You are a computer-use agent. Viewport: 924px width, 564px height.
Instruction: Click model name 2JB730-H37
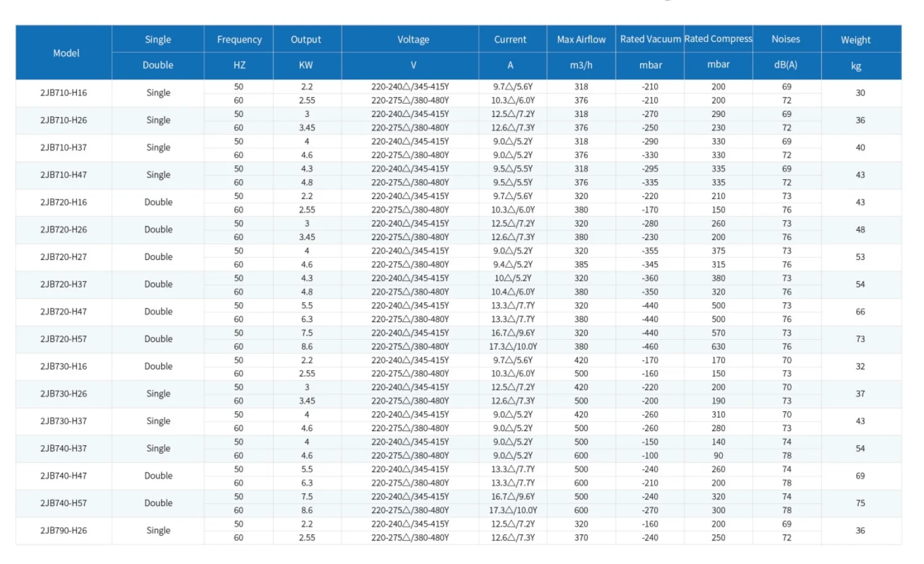[63, 421]
